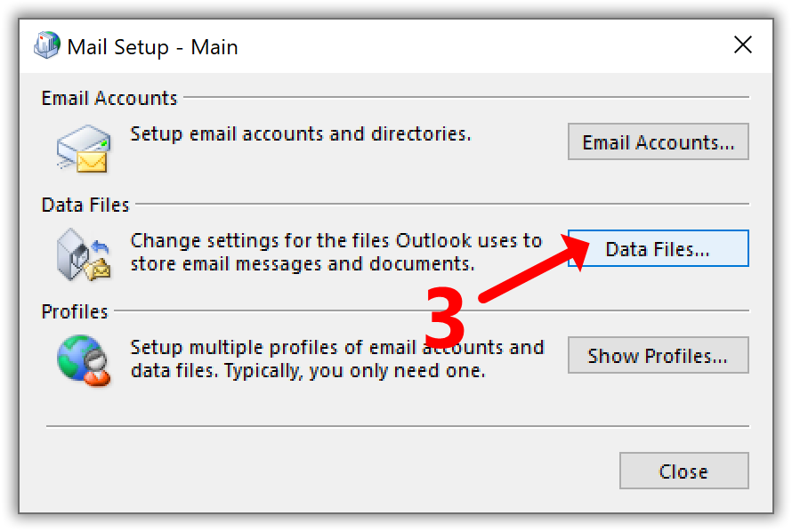
Task: Click the 'Change settings for the files' description
Action: click(336, 252)
